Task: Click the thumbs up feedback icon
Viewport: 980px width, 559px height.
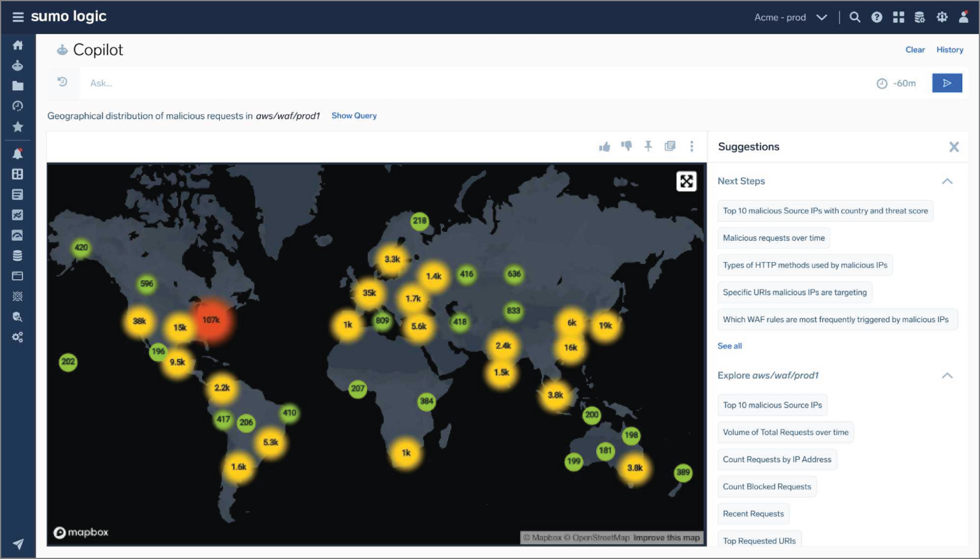Action: point(604,146)
